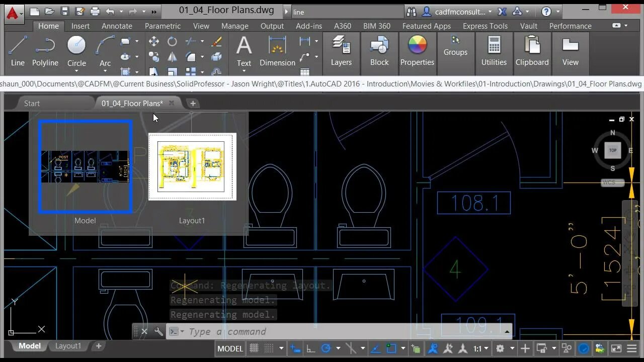The width and height of the screenshot is (644, 362).
Task: Click the Rotate tool icon
Action: [172, 41]
